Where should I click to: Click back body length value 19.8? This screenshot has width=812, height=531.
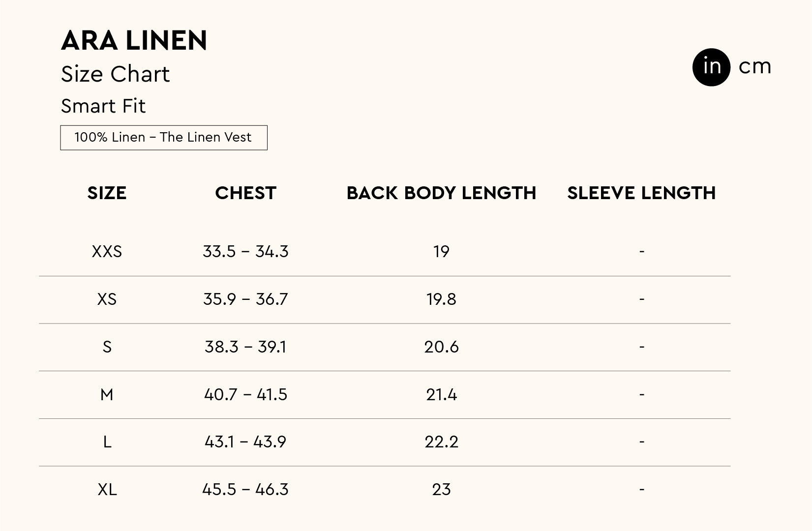[x=441, y=299]
